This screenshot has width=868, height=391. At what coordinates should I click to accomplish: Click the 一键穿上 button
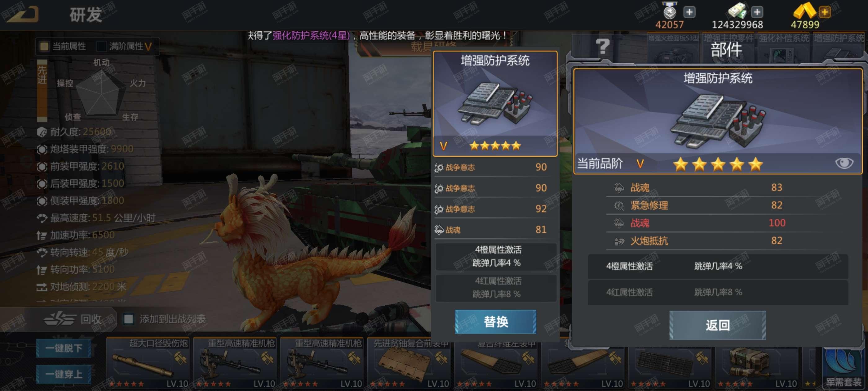64,374
